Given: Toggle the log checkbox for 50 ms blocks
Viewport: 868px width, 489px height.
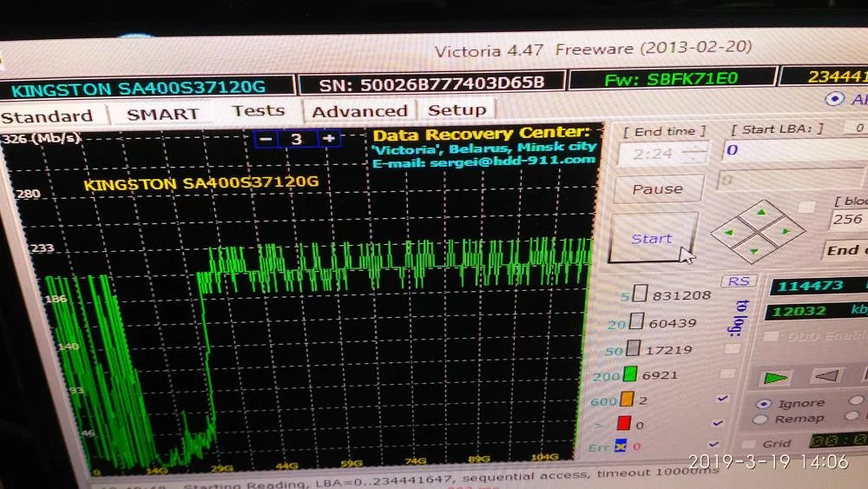Looking at the screenshot, I should pyautogui.click(x=732, y=348).
